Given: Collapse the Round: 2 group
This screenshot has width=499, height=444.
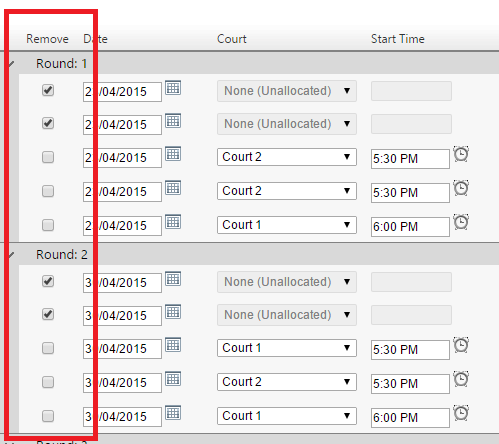Looking at the screenshot, I should click(x=11, y=255).
